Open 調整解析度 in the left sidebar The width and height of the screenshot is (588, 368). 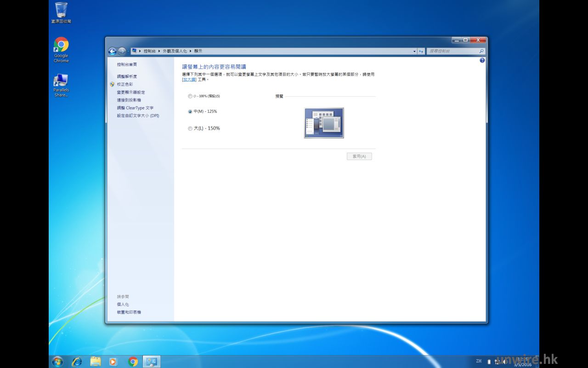127,76
